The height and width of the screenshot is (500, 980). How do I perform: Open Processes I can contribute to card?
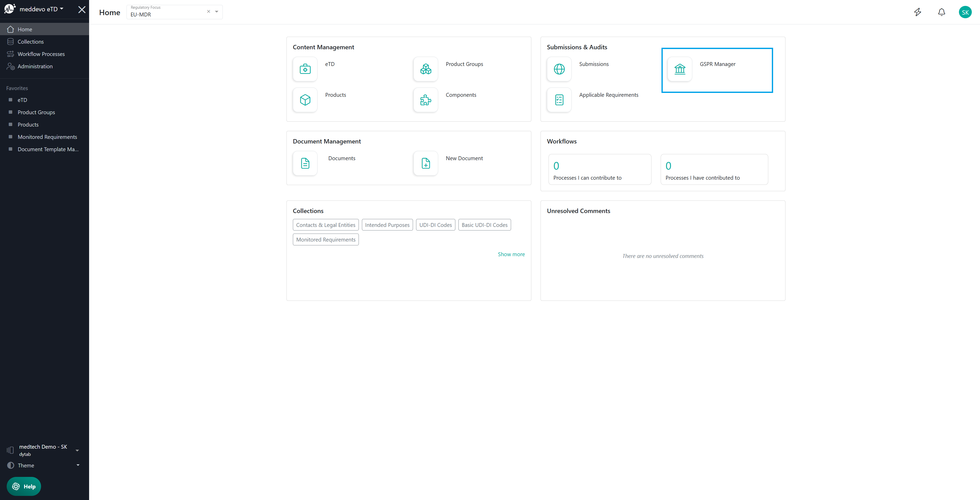point(600,169)
